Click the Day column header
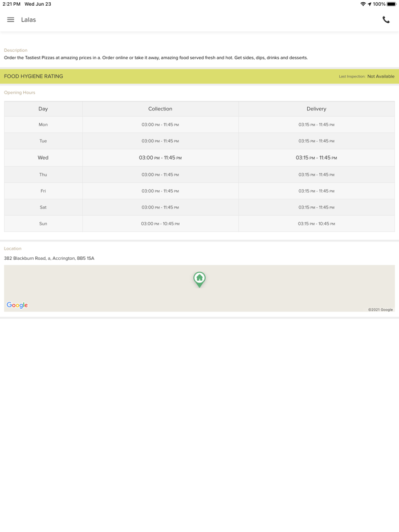 43,109
